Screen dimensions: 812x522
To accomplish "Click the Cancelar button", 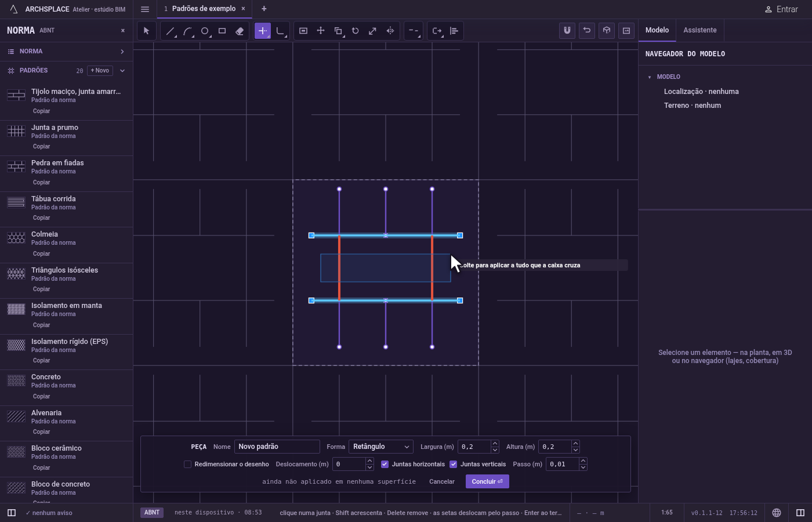I will 442,481.
